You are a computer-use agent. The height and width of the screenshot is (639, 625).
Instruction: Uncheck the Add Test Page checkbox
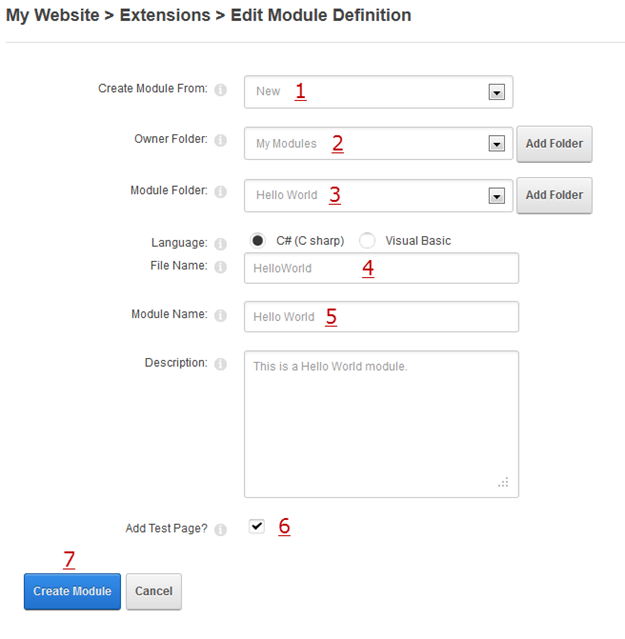(257, 526)
